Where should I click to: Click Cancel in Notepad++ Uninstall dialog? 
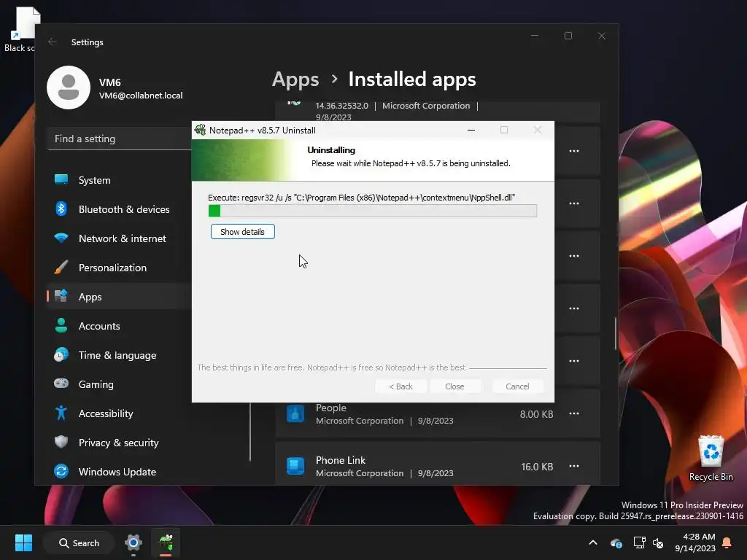[517, 386]
